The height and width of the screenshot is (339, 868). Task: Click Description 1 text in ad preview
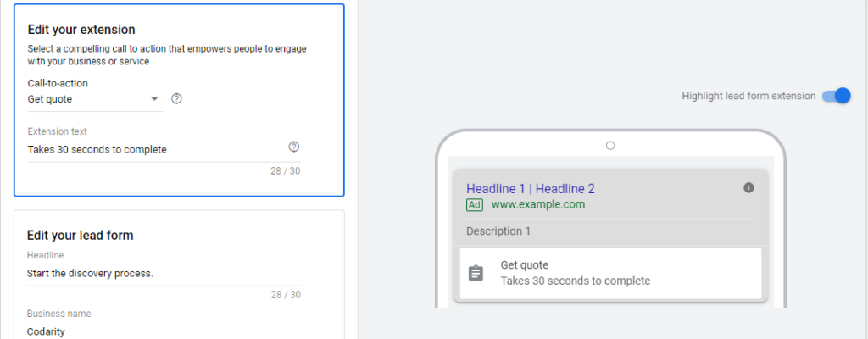tap(498, 231)
